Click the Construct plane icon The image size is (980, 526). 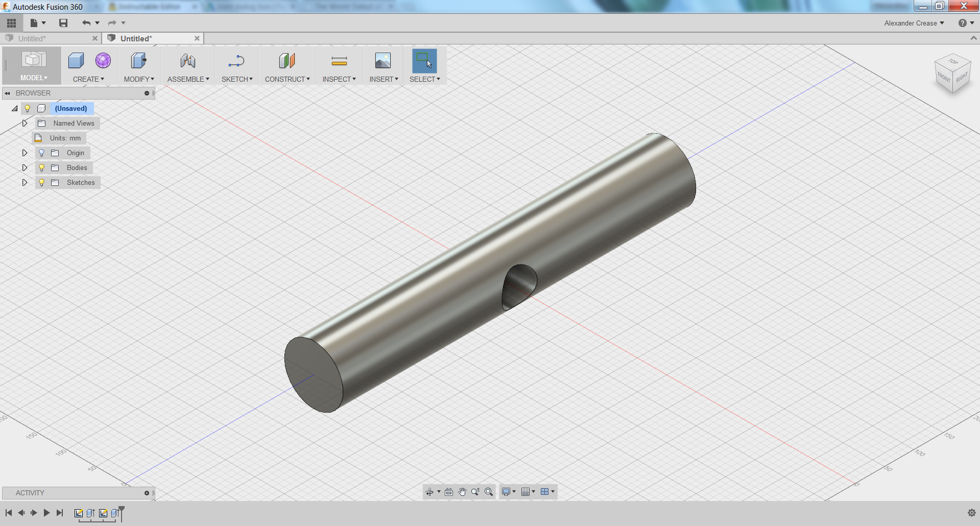pyautogui.click(x=287, y=61)
